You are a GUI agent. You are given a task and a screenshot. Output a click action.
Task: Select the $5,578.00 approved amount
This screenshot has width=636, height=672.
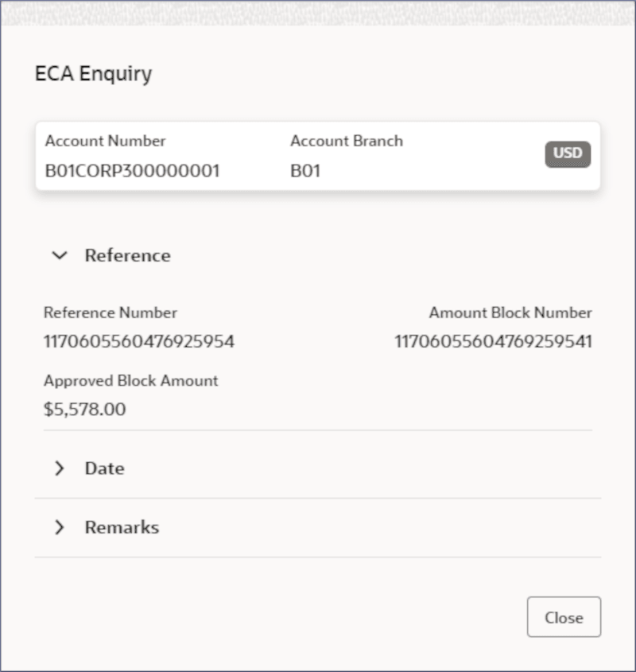(84, 410)
